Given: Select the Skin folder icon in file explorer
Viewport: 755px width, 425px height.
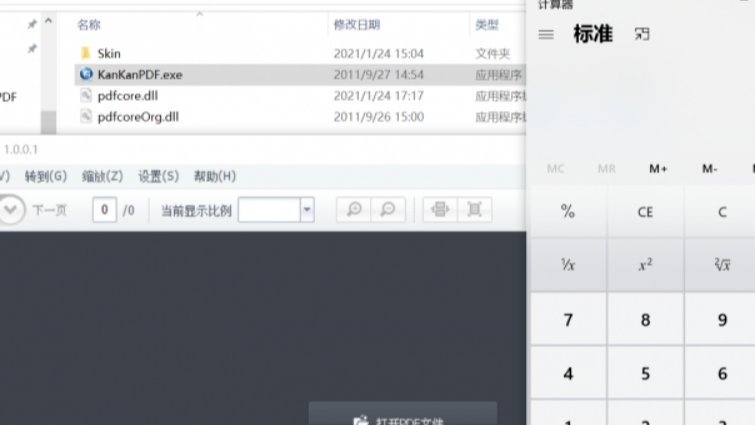Looking at the screenshot, I should (x=86, y=53).
